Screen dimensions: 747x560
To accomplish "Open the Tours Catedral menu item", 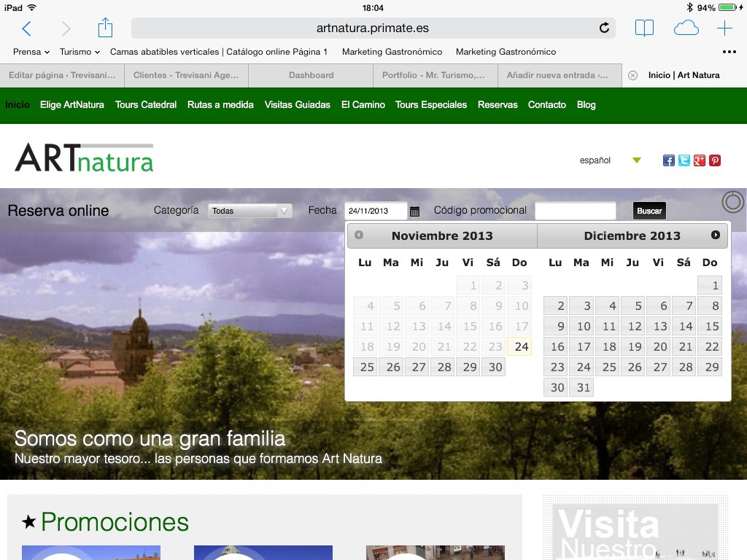I will 146,105.
